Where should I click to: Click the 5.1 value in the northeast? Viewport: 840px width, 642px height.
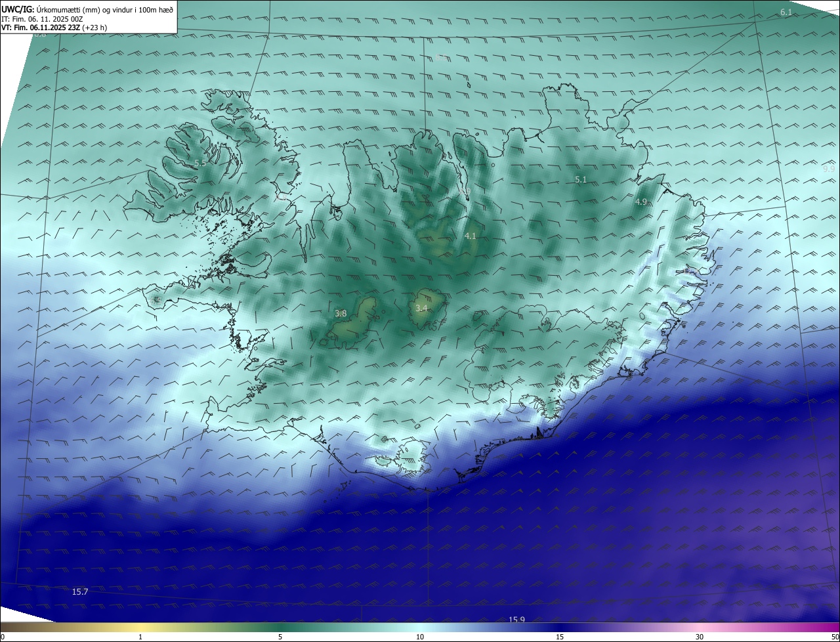[581, 179]
